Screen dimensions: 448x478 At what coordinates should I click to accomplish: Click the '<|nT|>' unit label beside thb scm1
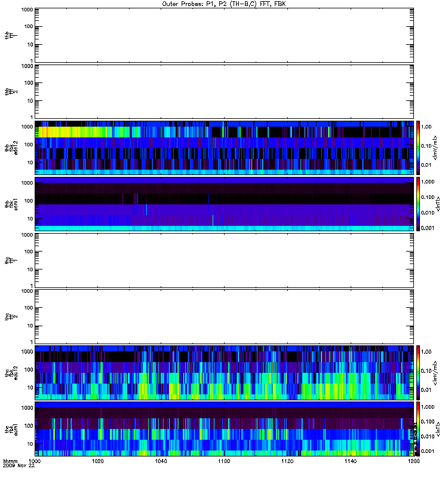(438, 204)
